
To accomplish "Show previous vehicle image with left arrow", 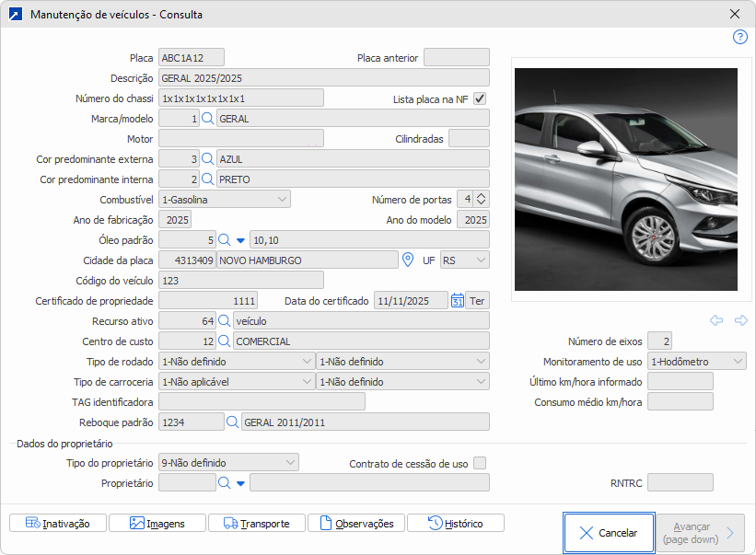I will point(716,320).
